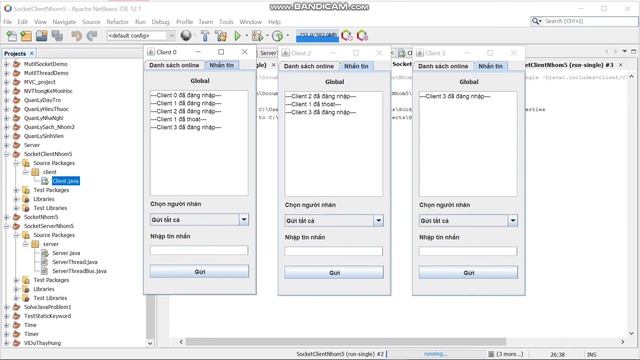The width and height of the screenshot is (640, 360).
Task: Select the Server project in the tree
Action: pyautogui.click(x=31, y=145)
